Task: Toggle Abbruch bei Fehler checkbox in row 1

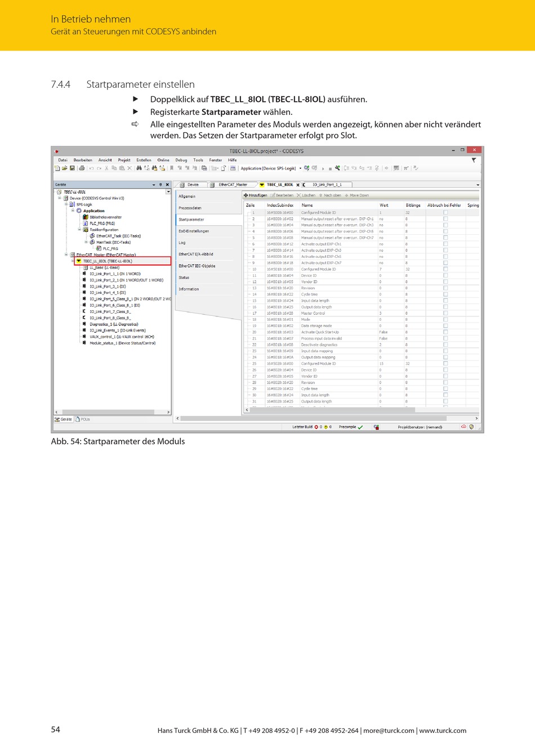Action: pos(445,213)
